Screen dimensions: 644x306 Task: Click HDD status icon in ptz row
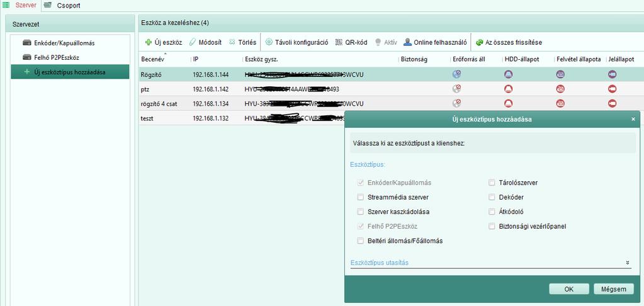pos(509,89)
